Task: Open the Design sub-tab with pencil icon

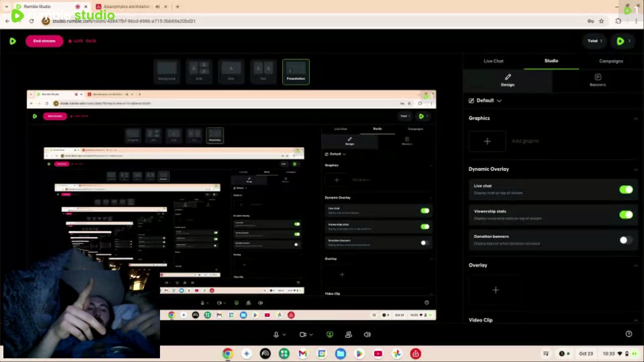Action: [508, 80]
